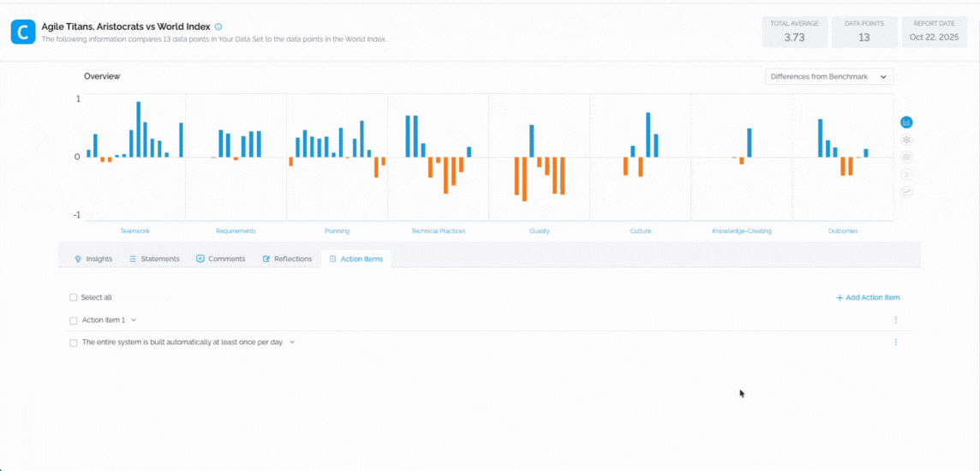Click Add Action Item button
Image resolution: width=980 pixels, height=471 pixels.
pyautogui.click(x=868, y=298)
